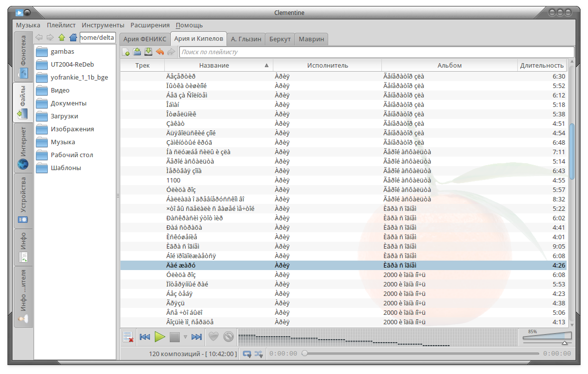Open the Инфо sidebar tab
The height and width of the screenshot is (374, 588).
[x=23, y=247]
